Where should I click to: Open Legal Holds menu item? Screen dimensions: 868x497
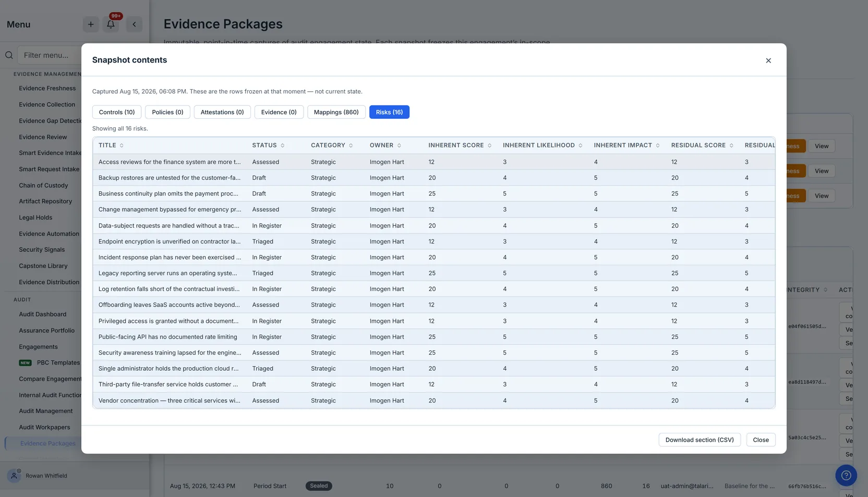coord(35,217)
